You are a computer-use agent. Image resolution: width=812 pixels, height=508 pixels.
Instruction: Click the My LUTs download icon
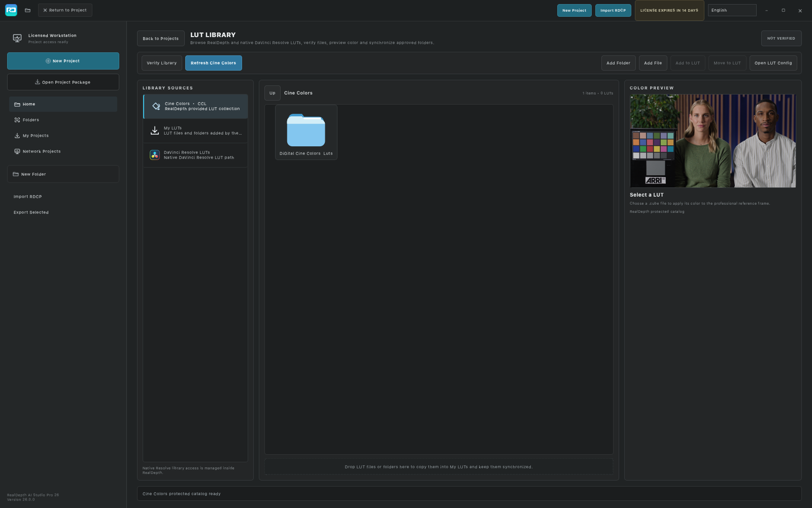click(x=155, y=131)
